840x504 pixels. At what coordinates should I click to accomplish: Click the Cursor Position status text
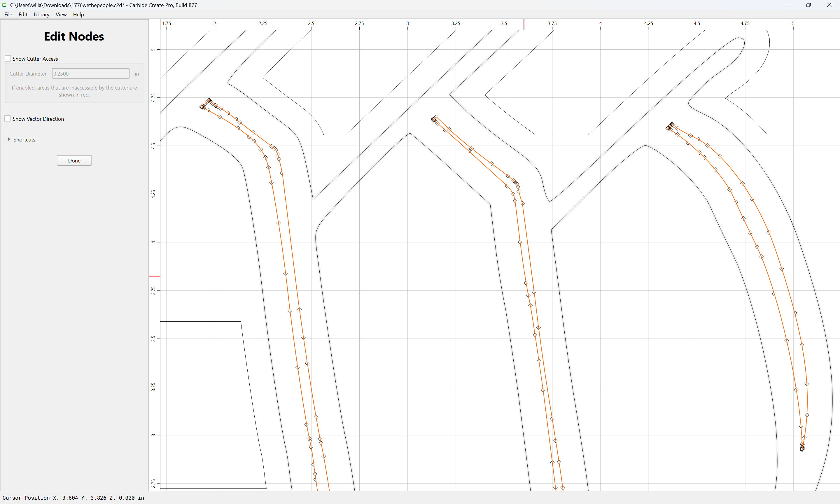coord(73,498)
